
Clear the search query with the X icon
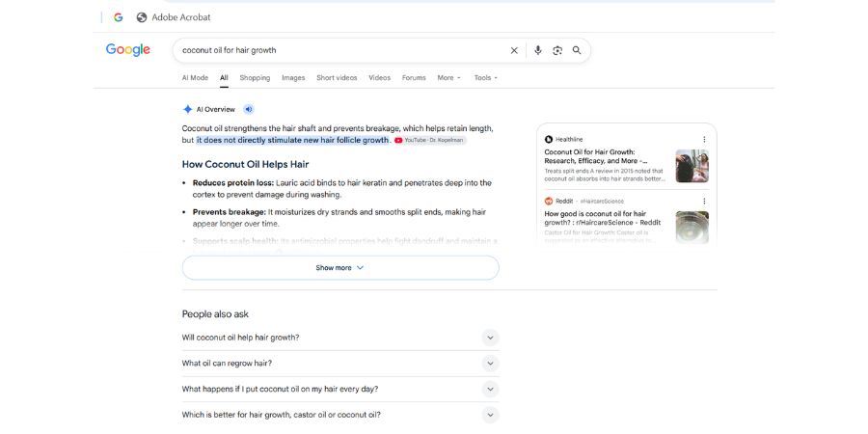pyautogui.click(x=514, y=50)
